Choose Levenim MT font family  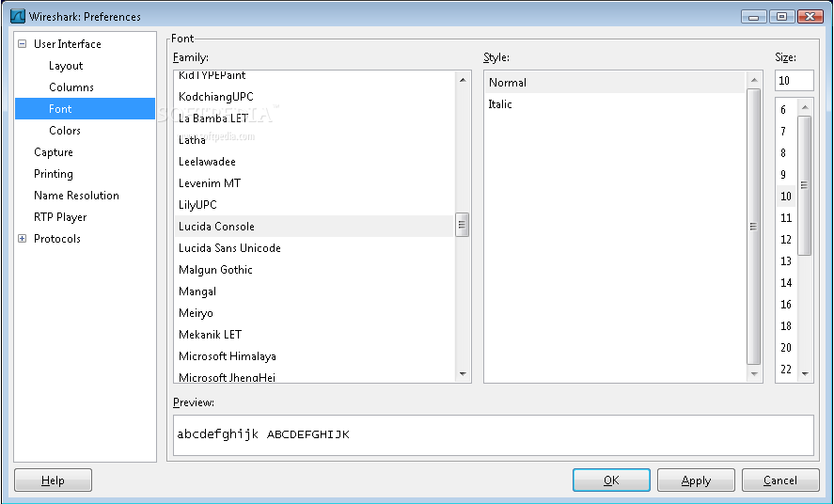(x=314, y=183)
